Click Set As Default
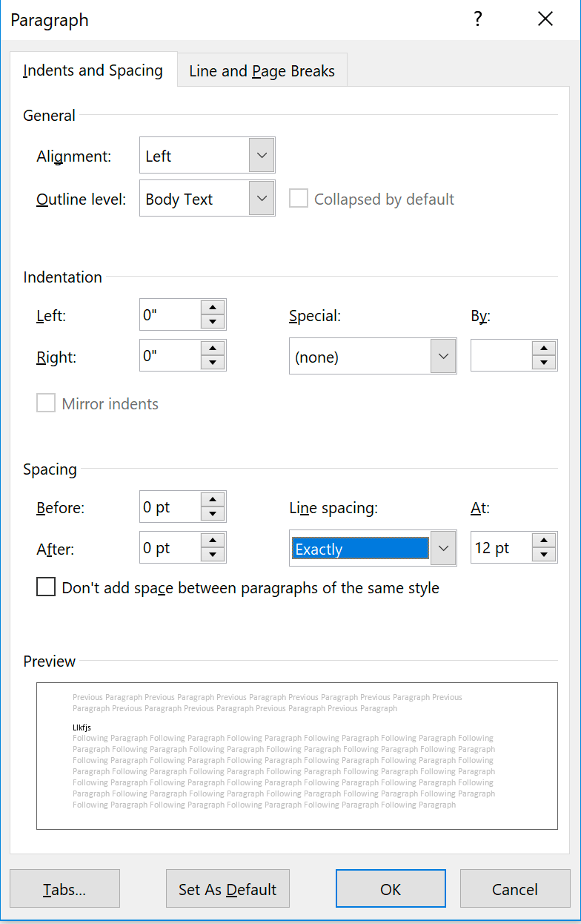Screen dimensions: 581x924 point(228,888)
